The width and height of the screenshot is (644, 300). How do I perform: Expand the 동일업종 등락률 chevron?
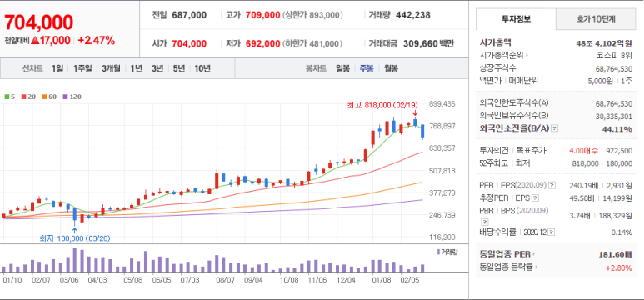pyautogui.click(x=536, y=267)
